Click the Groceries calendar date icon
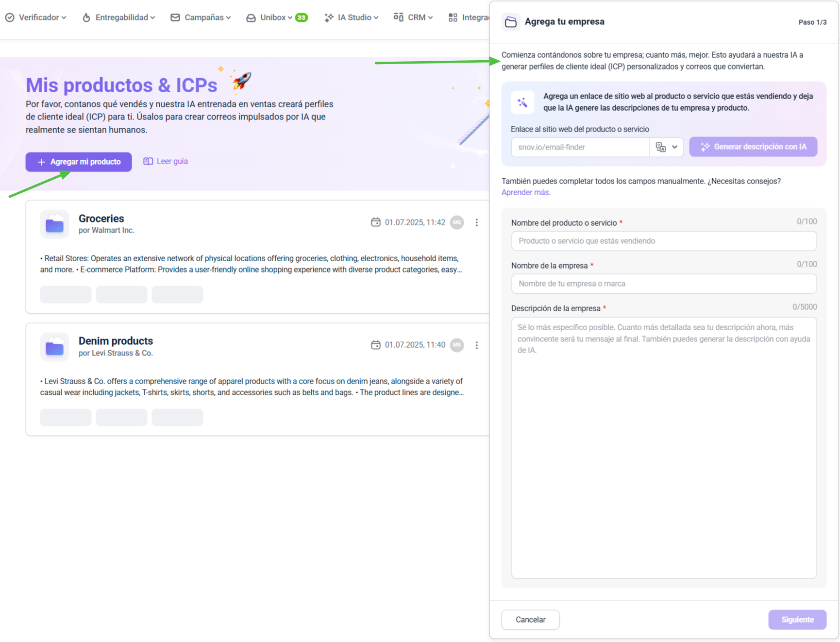840x642 pixels. [376, 222]
